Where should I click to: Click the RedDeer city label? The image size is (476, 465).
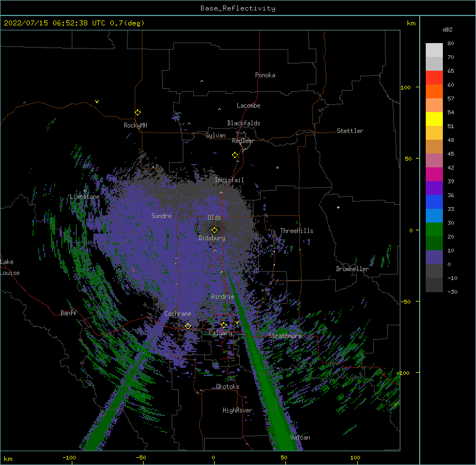coord(243,141)
